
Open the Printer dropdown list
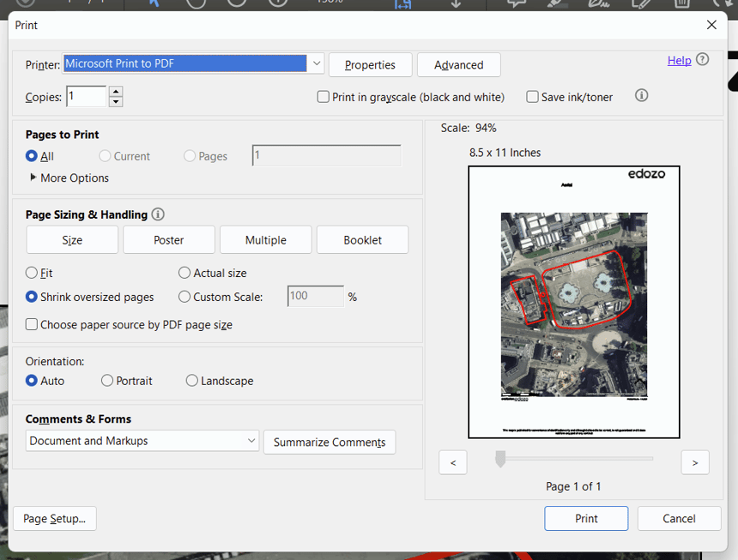pos(317,63)
